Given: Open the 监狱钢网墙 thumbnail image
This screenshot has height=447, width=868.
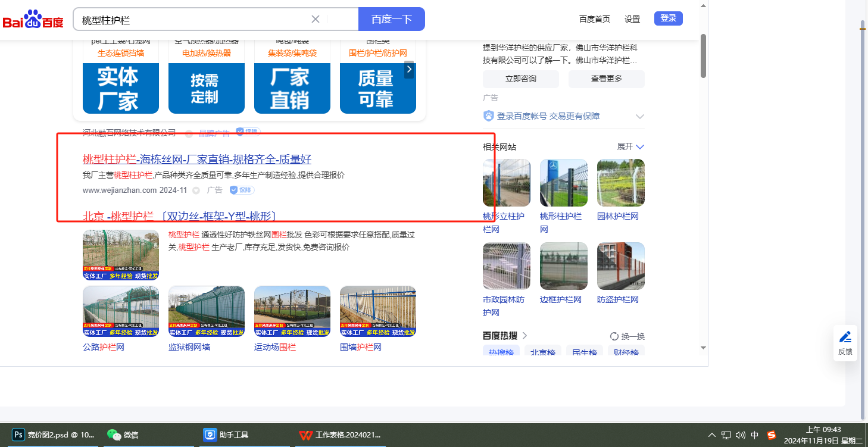Looking at the screenshot, I should (x=207, y=312).
